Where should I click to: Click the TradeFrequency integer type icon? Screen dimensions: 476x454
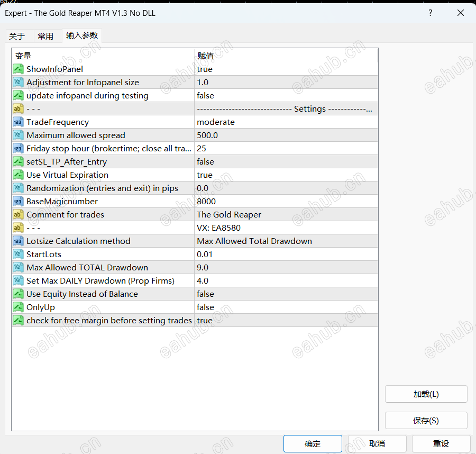pyautogui.click(x=18, y=122)
